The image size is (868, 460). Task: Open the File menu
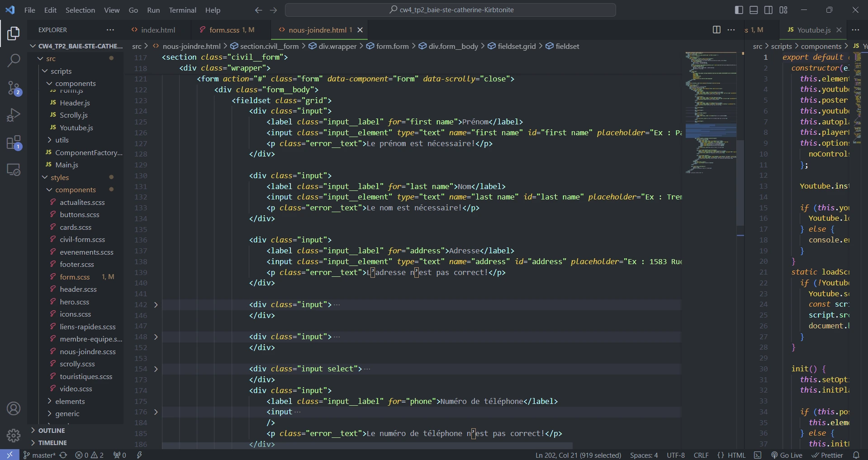[30, 10]
